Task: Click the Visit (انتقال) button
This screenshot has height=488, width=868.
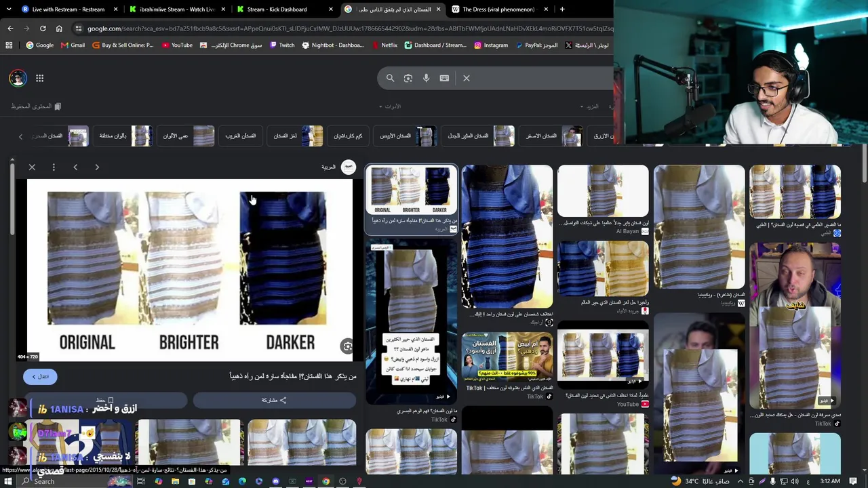Action: tap(41, 376)
